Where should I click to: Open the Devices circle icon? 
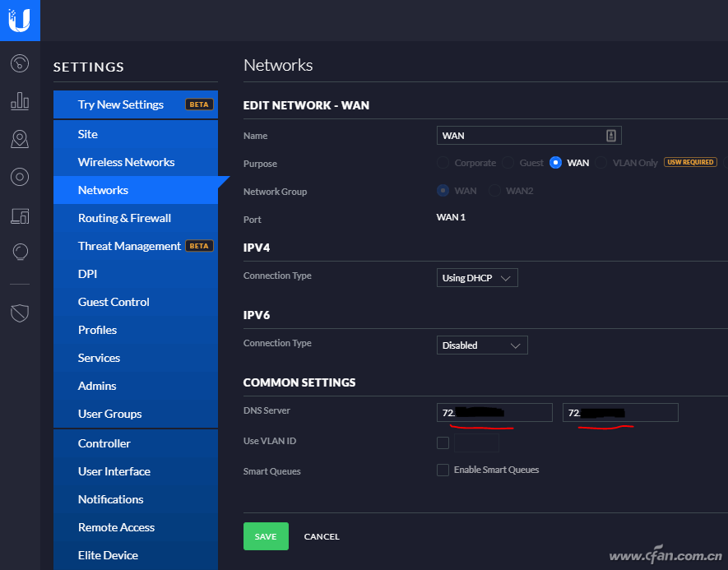pyautogui.click(x=20, y=177)
